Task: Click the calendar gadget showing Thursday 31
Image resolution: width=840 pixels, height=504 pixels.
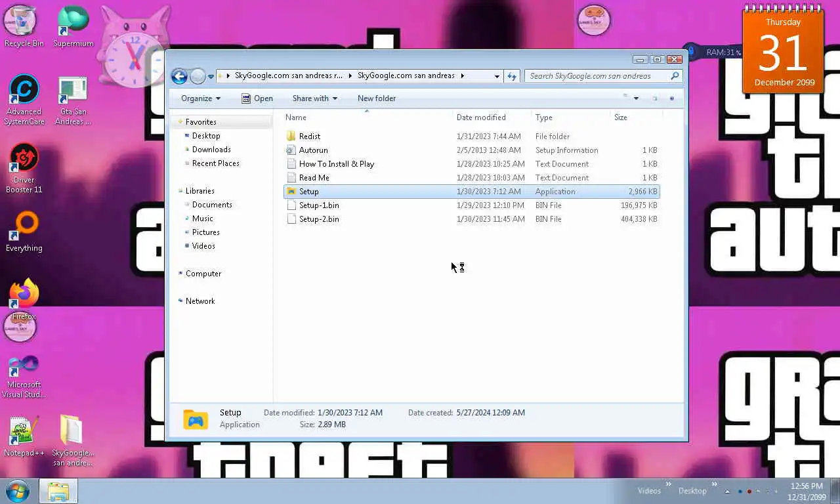Action: pyautogui.click(x=783, y=51)
